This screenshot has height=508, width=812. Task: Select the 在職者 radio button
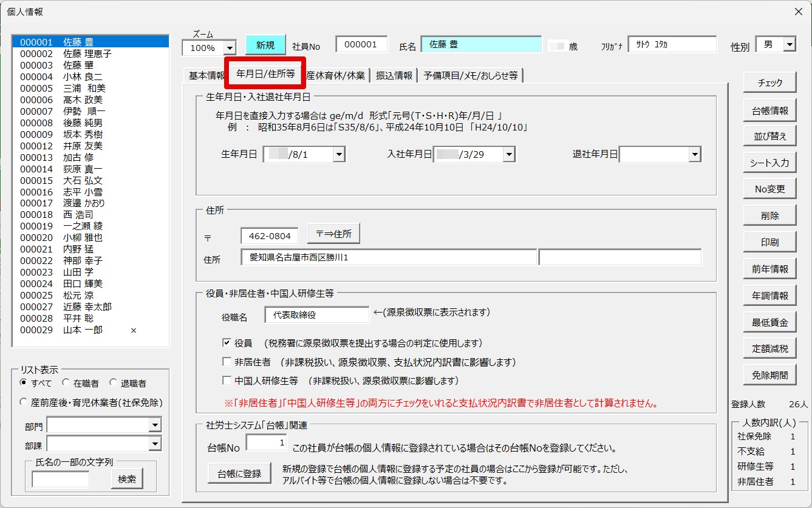pos(66,383)
